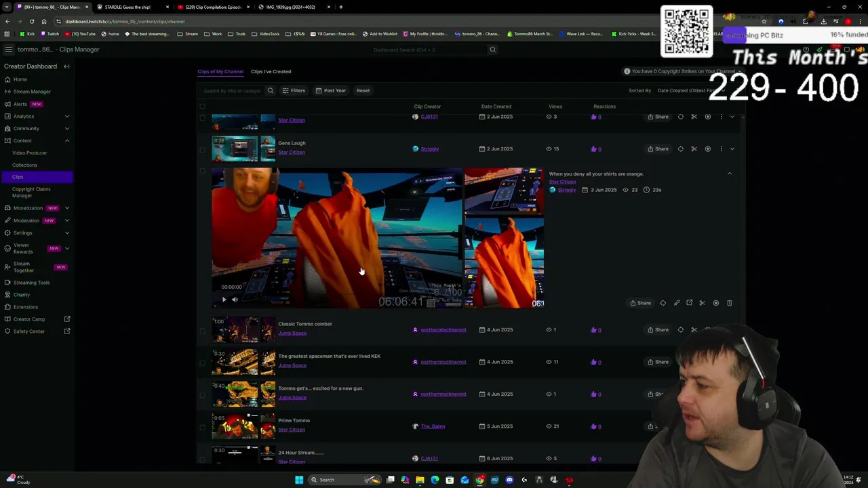Edit the expanded clip with scissors icon

(x=703, y=303)
